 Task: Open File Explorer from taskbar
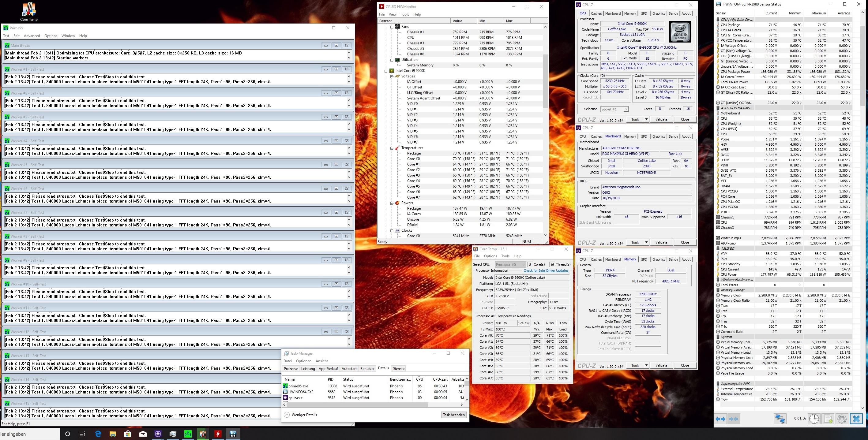coord(113,434)
